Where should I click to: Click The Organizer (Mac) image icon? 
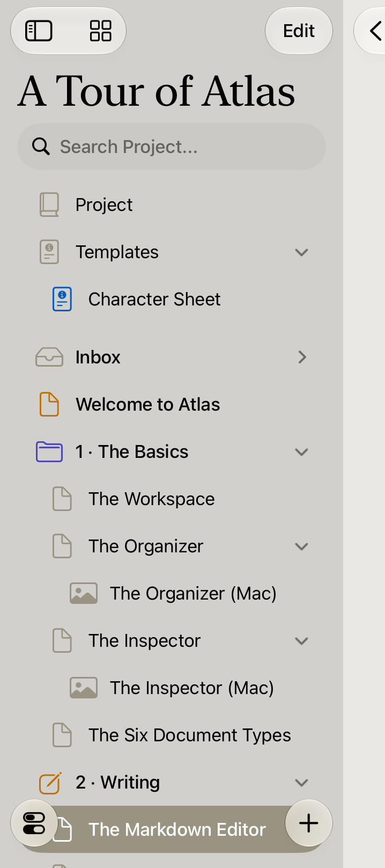coord(84,593)
